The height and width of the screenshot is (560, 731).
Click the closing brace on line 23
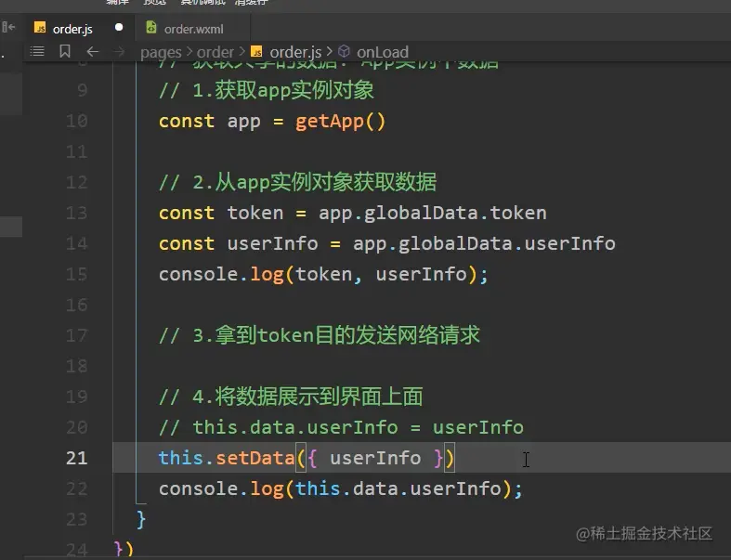pyautogui.click(x=141, y=519)
